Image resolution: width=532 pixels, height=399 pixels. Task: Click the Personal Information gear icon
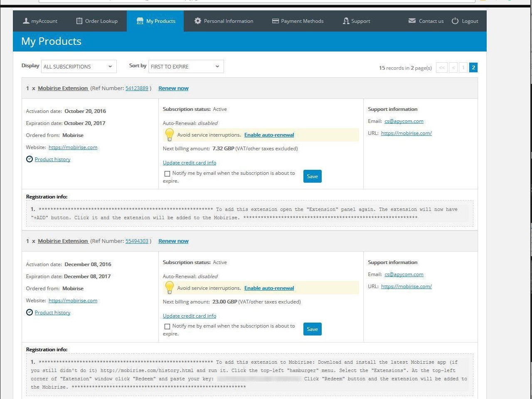(198, 21)
